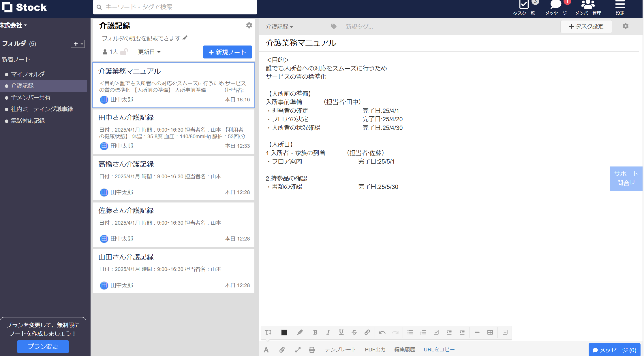This screenshot has height=356, width=644.
Task: Open the 編集履歴 menu item
Action: tap(405, 349)
